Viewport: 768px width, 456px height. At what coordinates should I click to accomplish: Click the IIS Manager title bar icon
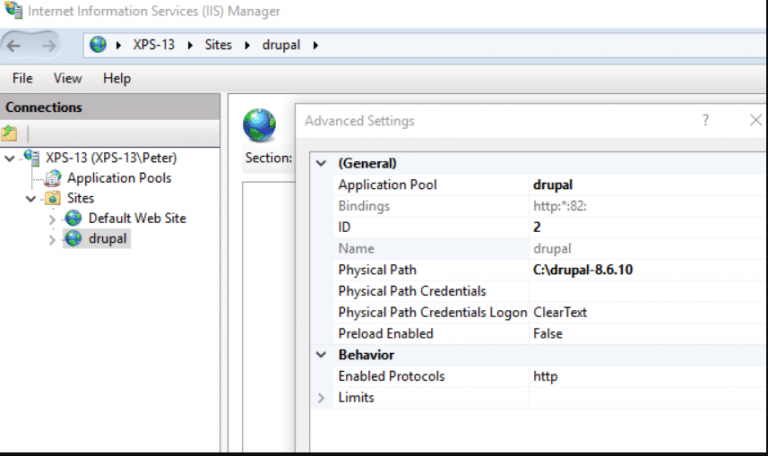click(x=13, y=10)
